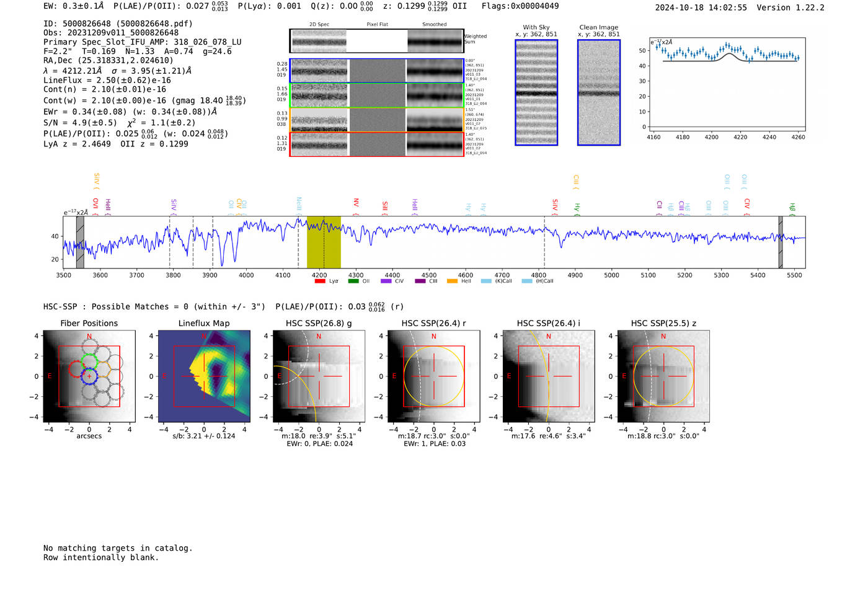Click the red Lyα legend swatch

click(x=320, y=282)
